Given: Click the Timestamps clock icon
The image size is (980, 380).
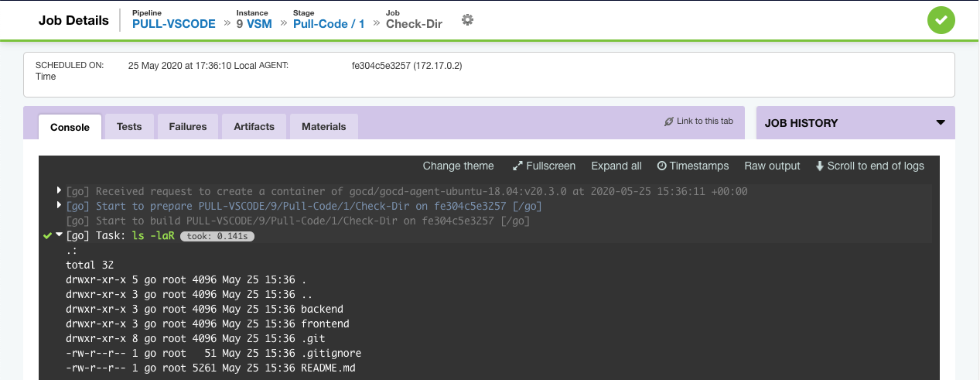Looking at the screenshot, I should pos(661,166).
